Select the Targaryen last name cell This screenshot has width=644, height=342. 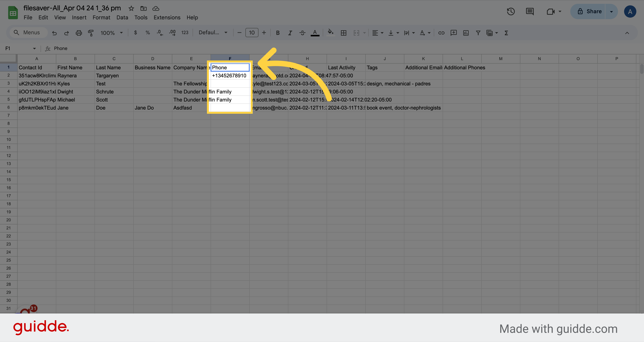pyautogui.click(x=114, y=75)
